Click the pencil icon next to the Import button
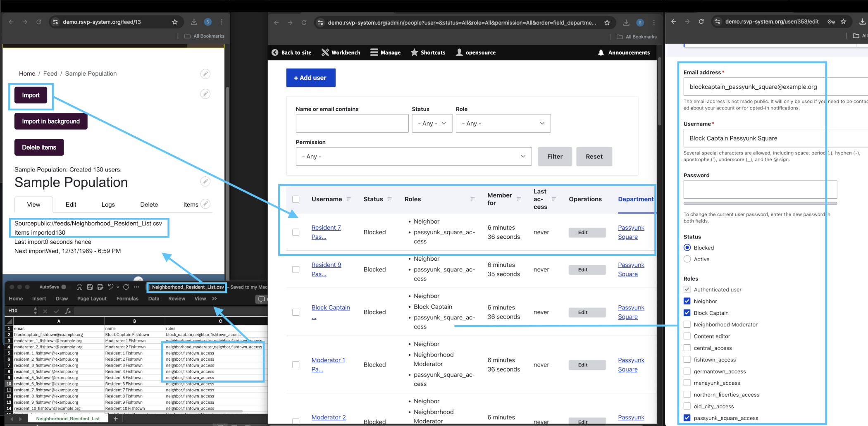Screen dimensions: 868x426 [205, 94]
